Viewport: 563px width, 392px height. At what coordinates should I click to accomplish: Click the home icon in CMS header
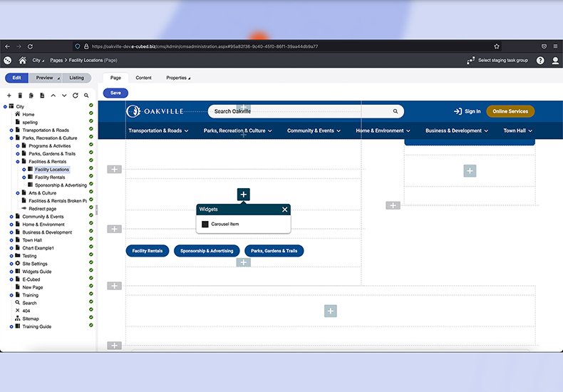[x=23, y=61]
